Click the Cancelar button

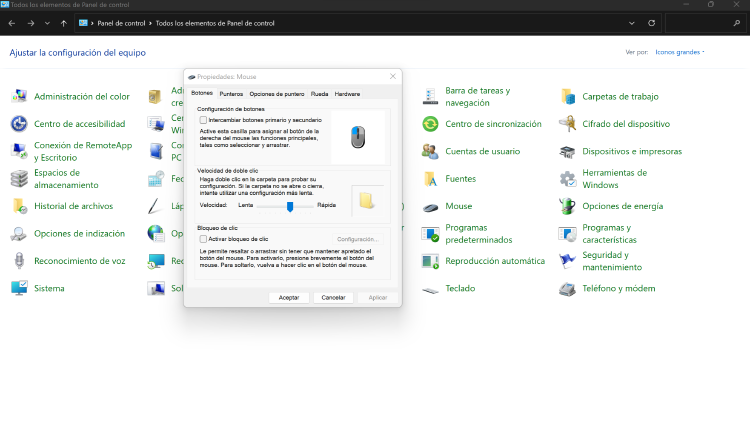(333, 297)
